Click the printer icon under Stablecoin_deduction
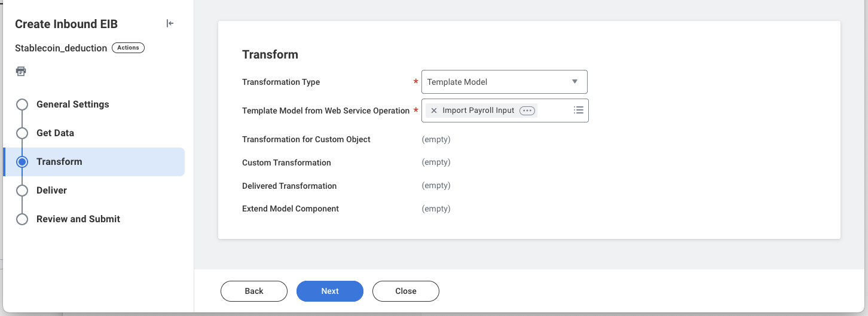This screenshot has height=316, width=868. coord(21,72)
